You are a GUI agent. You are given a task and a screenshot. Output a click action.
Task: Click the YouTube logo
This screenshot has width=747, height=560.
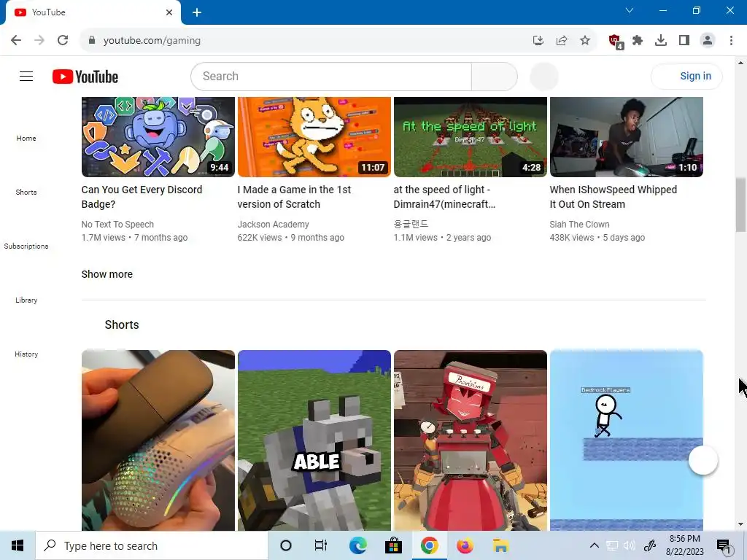[x=85, y=77]
